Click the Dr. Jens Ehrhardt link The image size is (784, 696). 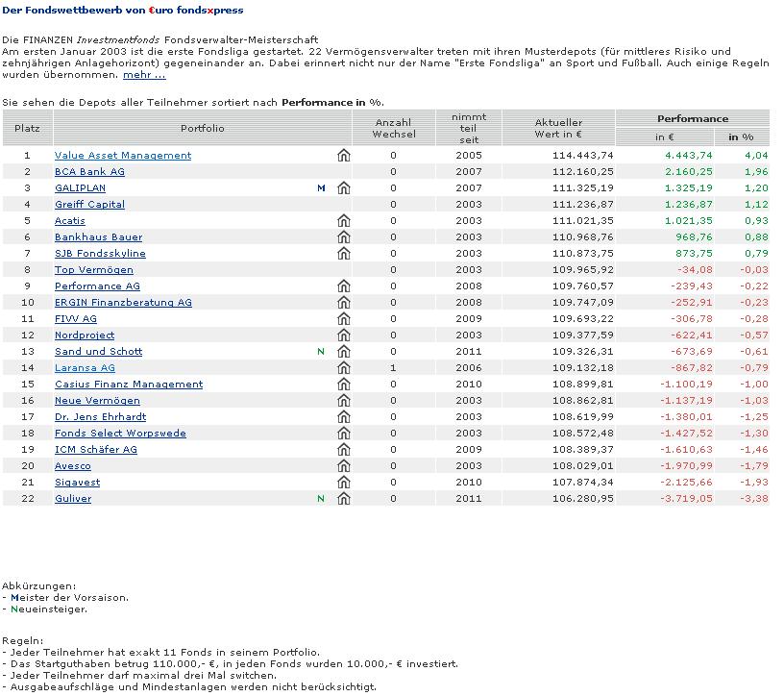pyautogui.click(x=101, y=417)
